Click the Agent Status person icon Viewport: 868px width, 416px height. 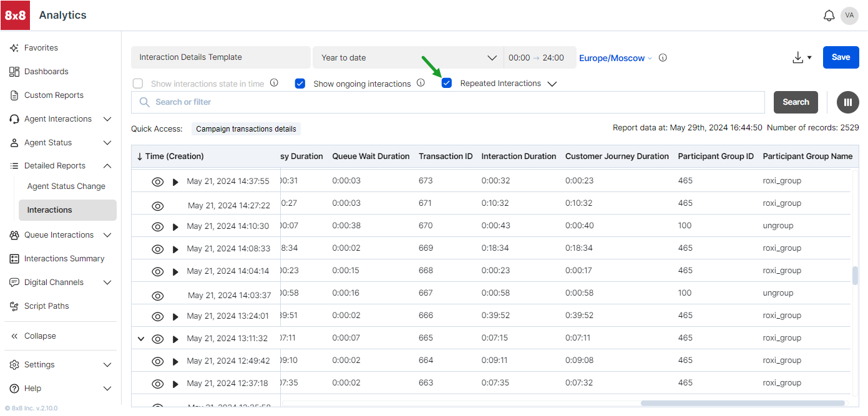(14, 143)
